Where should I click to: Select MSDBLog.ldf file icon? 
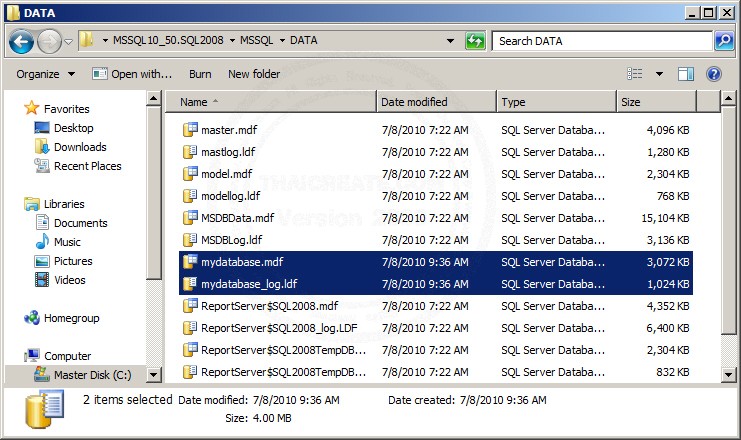click(190, 240)
